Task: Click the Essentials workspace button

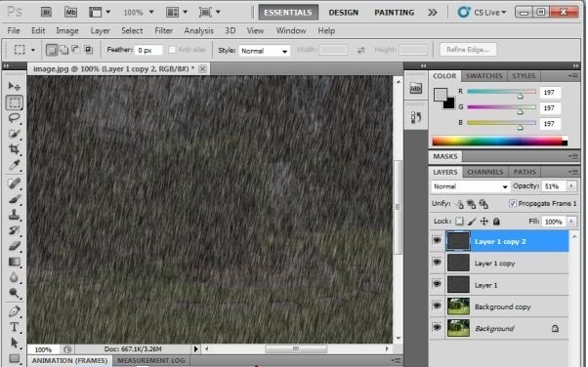Action: pos(288,13)
